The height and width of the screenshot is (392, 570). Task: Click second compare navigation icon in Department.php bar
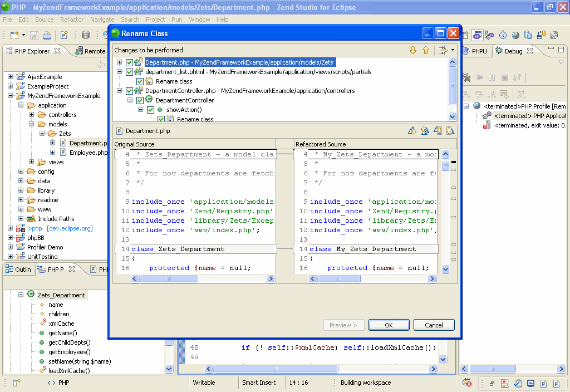(425, 130)
